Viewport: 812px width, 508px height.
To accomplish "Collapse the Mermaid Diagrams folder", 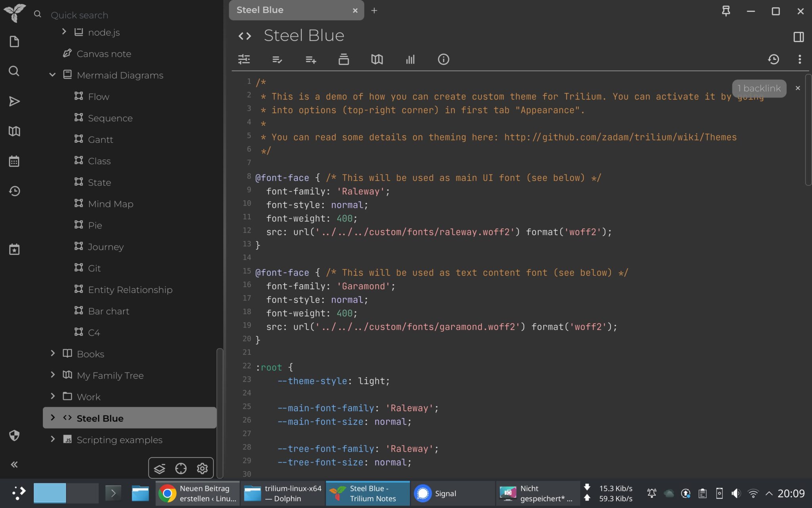I will pos(52,75).
